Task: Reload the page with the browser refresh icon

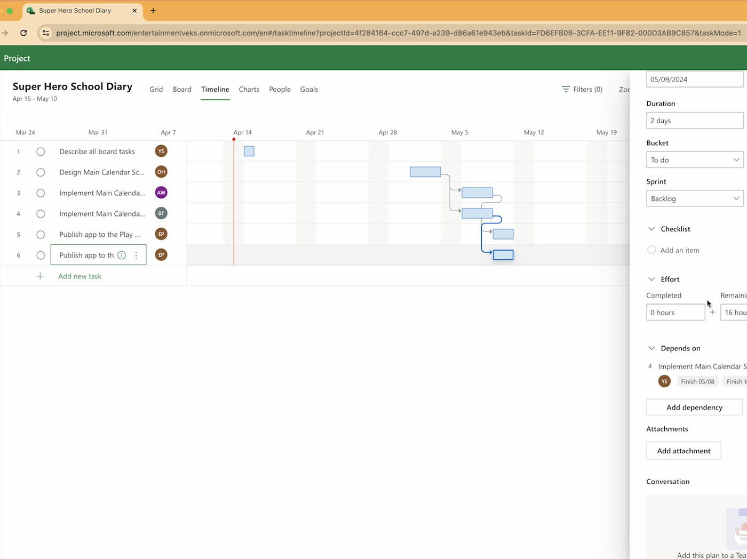Action: (x=23, y=33)
